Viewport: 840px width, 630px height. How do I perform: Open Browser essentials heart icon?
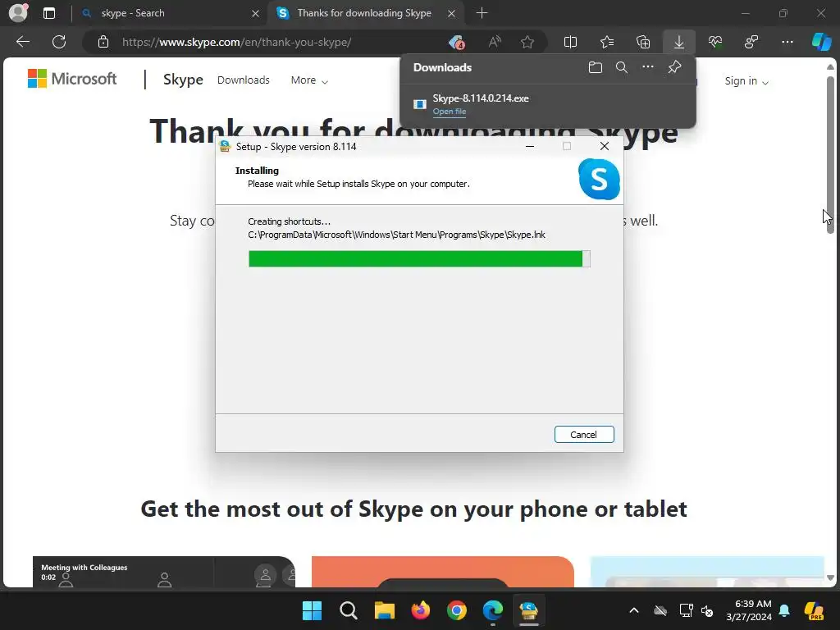click(715, 42)
